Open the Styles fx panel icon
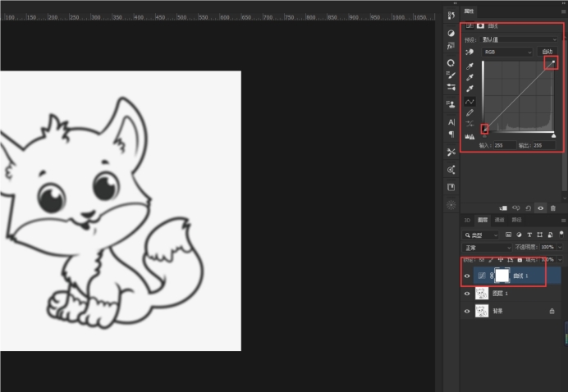 pyautogui.click(x=451, y=46)
